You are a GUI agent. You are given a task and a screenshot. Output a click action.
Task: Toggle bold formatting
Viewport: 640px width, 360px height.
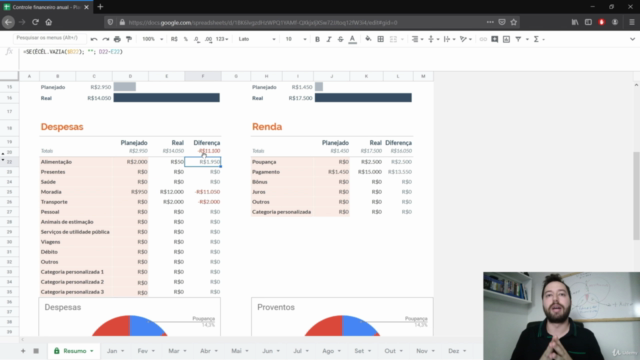click(x=317, y=39)
